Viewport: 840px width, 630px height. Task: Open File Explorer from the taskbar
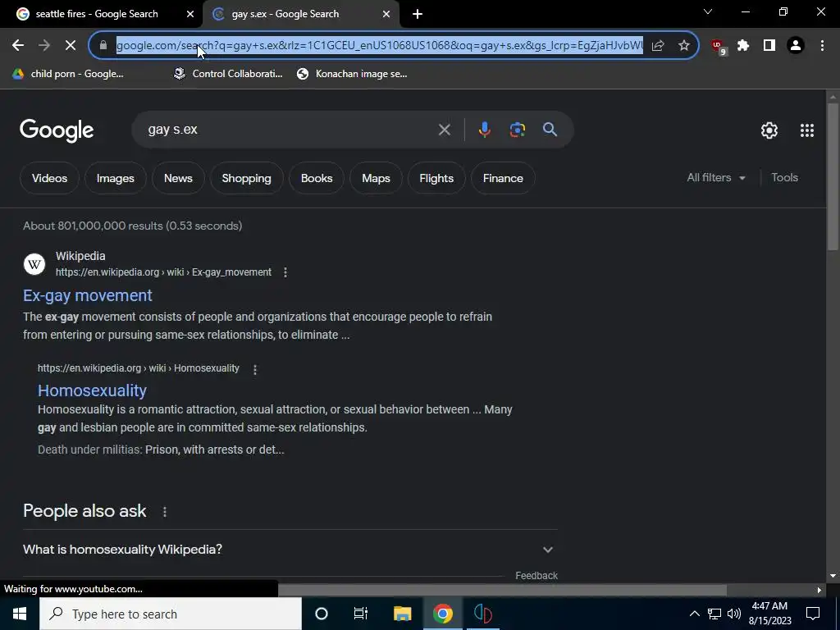click(x=402, y=614)
